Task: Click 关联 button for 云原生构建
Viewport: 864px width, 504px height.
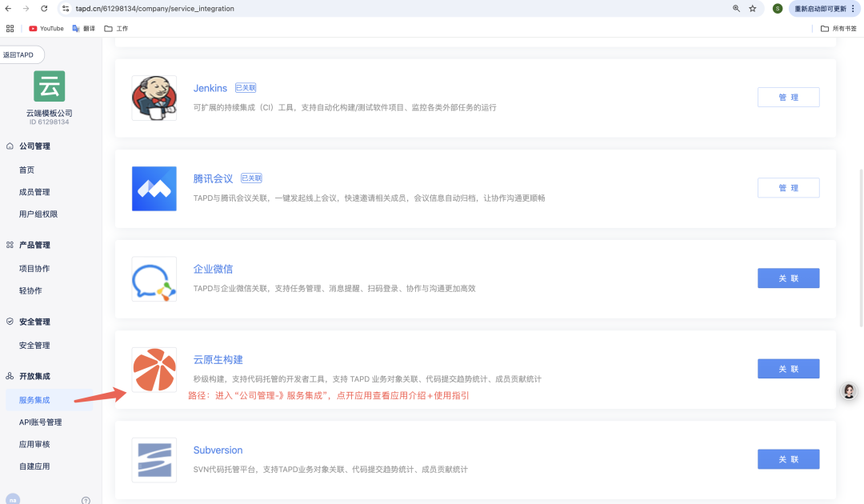Action: [x=789, y=369]
